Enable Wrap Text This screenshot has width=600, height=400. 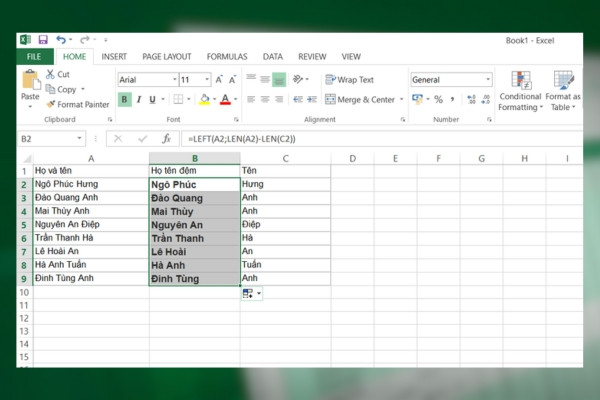(x=349, y=80)
